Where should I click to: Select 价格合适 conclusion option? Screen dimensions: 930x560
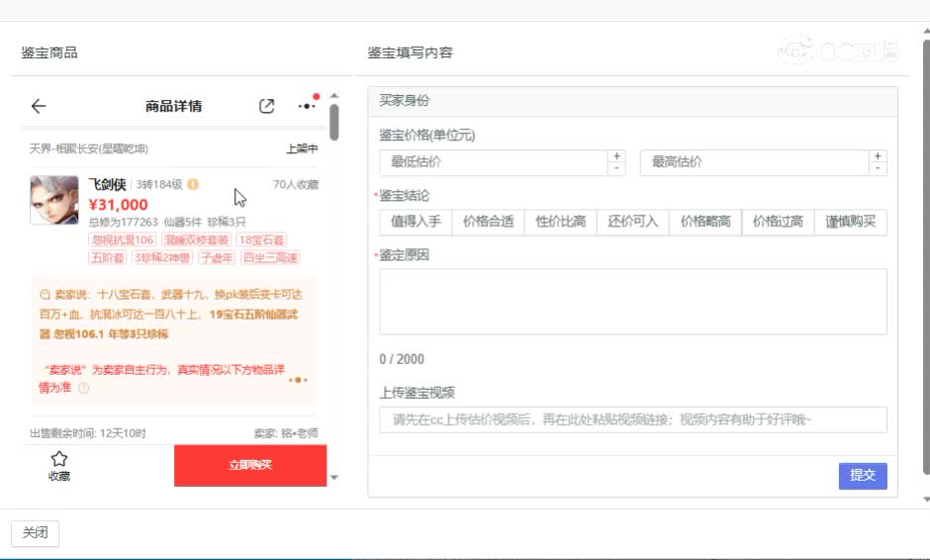point(488,222)
